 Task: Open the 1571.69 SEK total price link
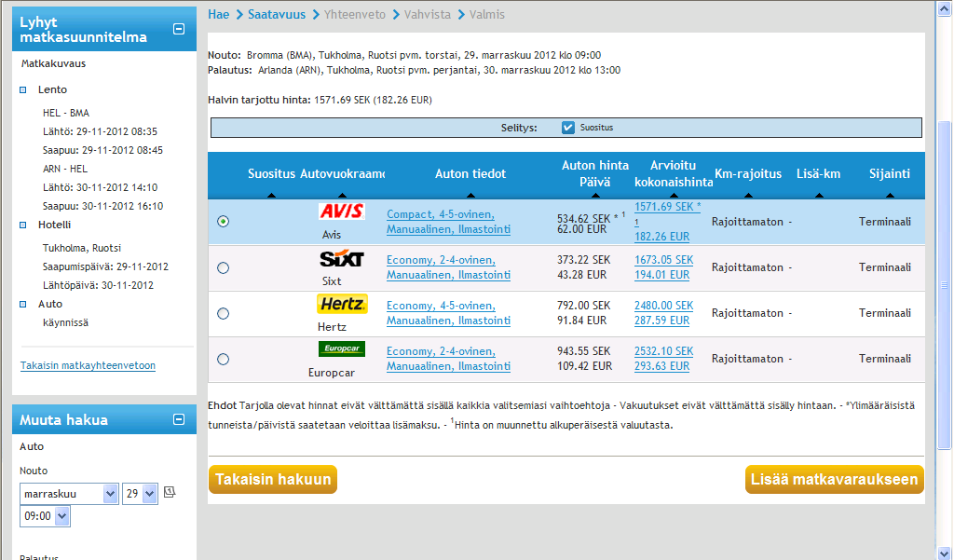[x=667, y=207]
